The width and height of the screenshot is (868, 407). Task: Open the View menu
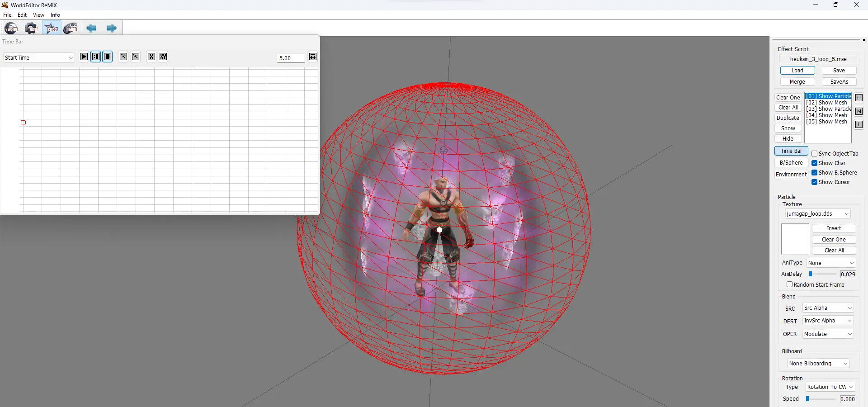click(x=38, y=15)
